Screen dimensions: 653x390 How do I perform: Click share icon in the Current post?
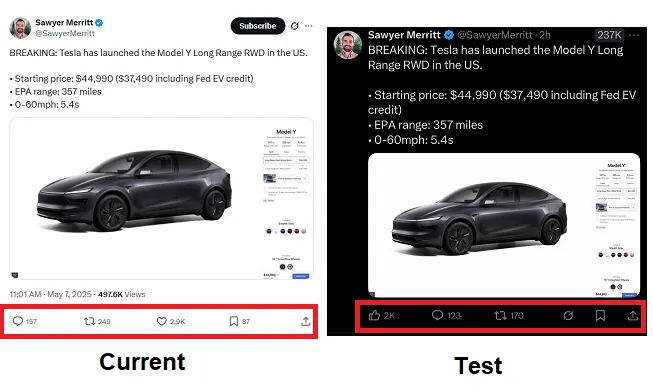click(306, 321)
